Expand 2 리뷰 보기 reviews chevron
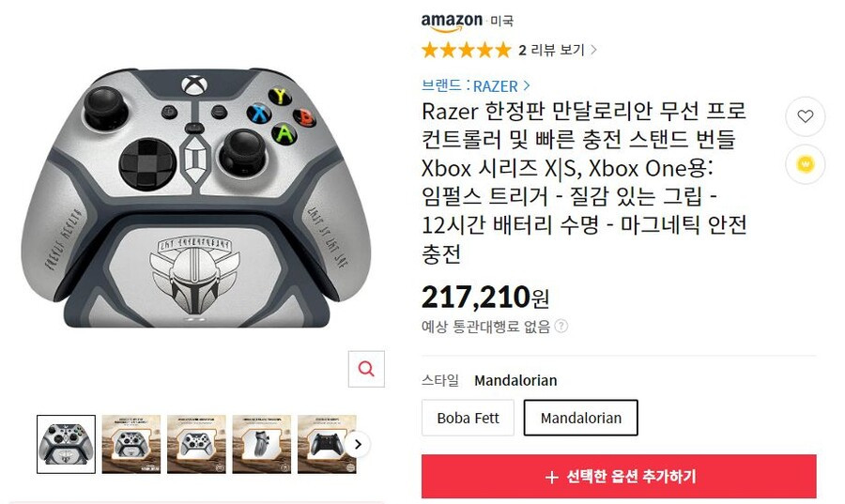 (x=593, y=50)
